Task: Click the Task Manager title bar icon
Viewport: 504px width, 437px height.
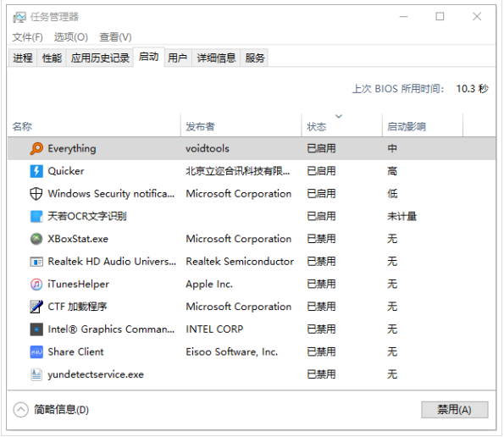Action: [x=19, y=17]
